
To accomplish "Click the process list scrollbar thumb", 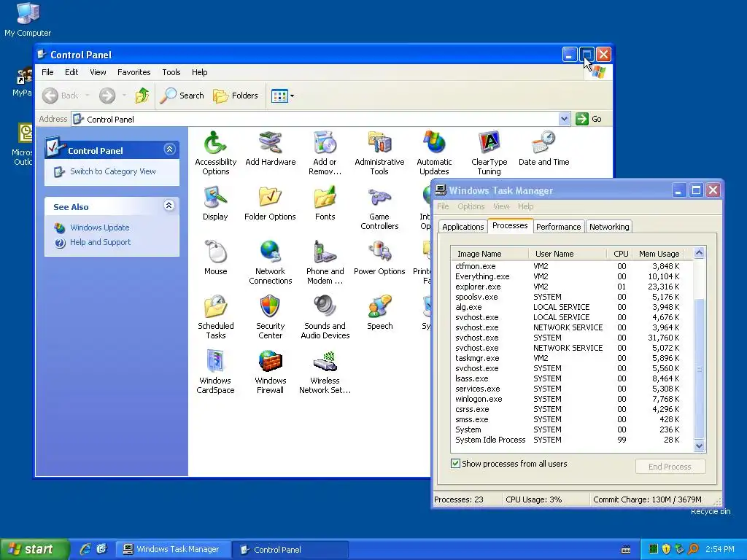I will pos(699,368).
